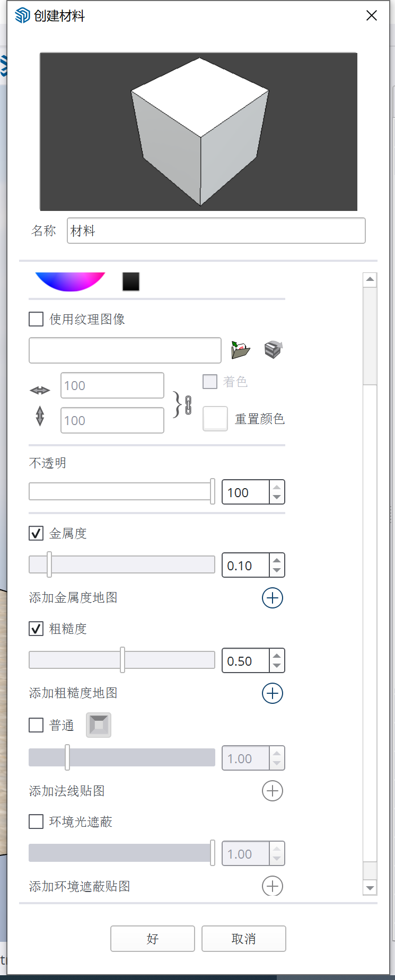395x980 pixels.
Task: Click the black color swatch
Action: point(131,281)
